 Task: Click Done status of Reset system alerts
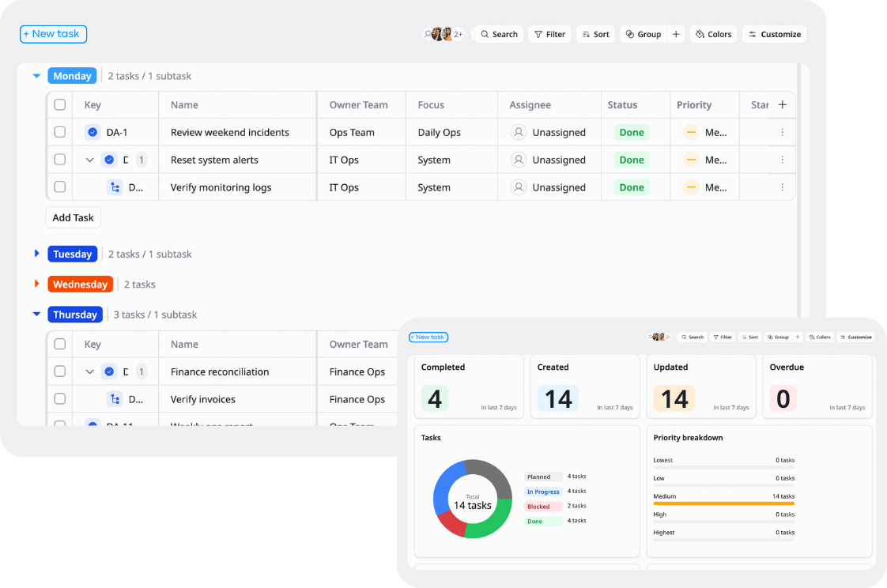coord(632,160)
